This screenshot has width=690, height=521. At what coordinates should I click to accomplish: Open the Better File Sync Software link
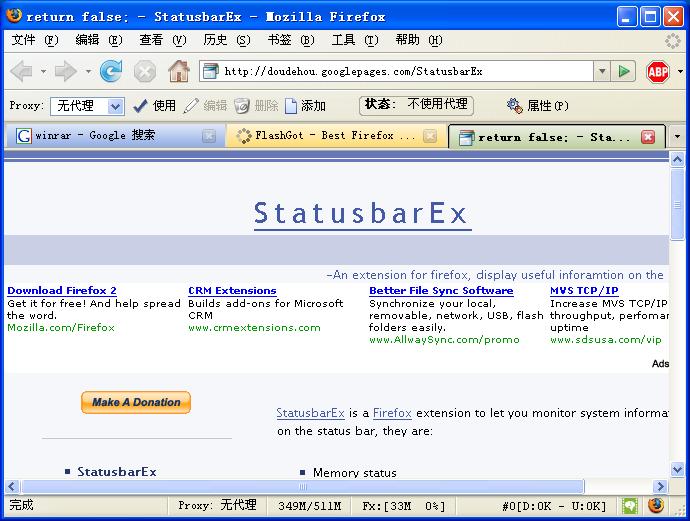tap(441, 290)
